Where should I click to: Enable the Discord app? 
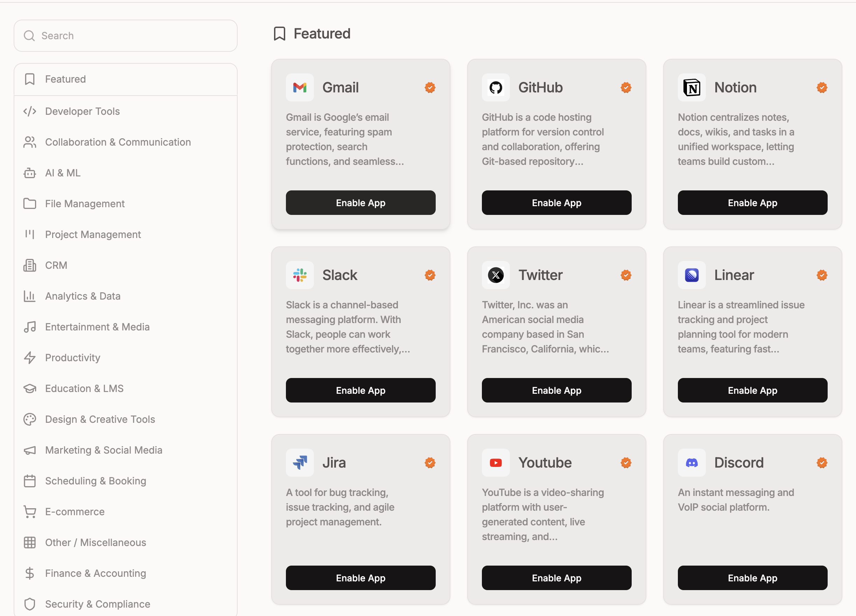pos(752,578)
